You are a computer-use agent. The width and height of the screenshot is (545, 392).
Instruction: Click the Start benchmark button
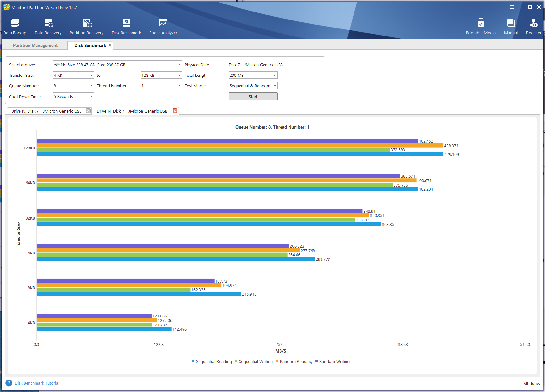click(x=253, y=97)
